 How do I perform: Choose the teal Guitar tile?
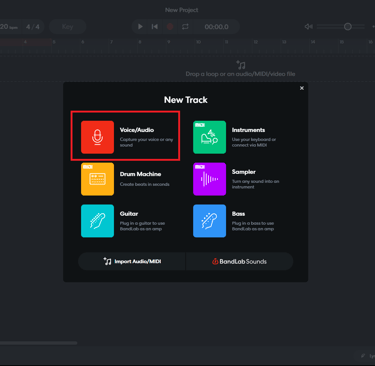[97, 221]
